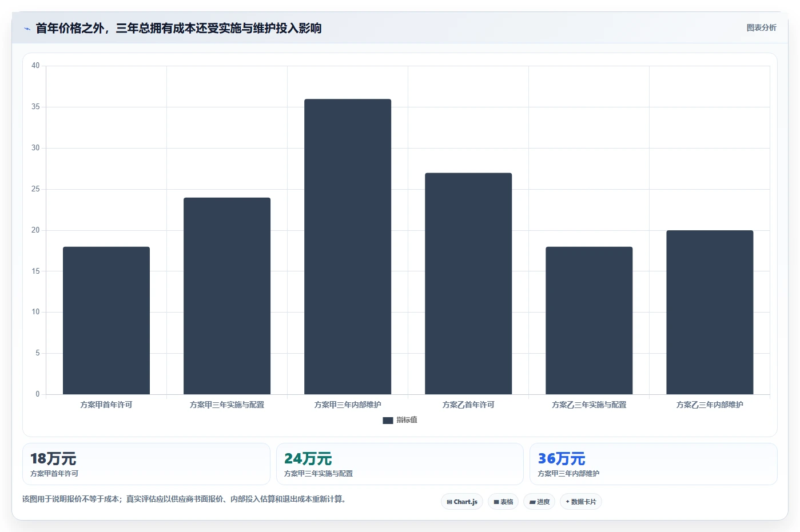Click the y-axis value 40

click(35, 66)
